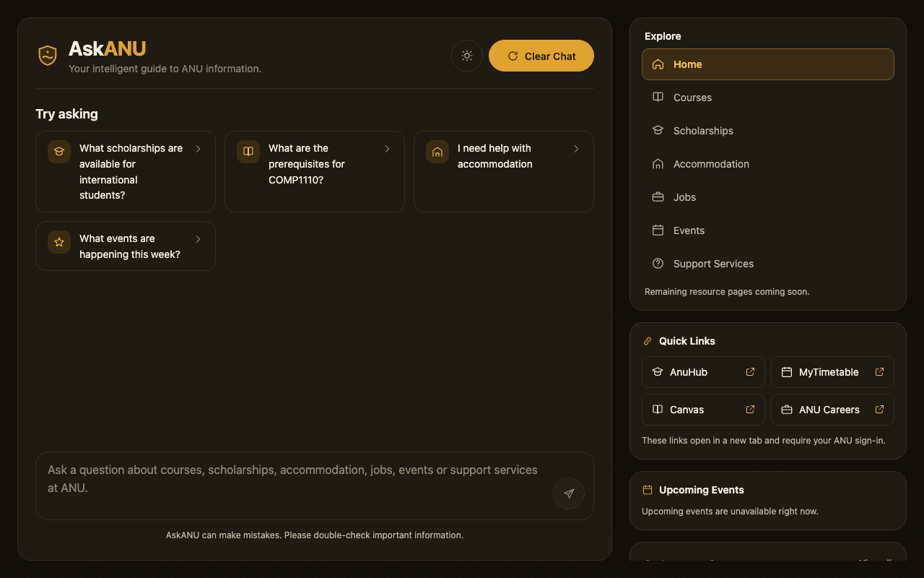Click the AnuHub external-link arrow icon

point(750,372)
